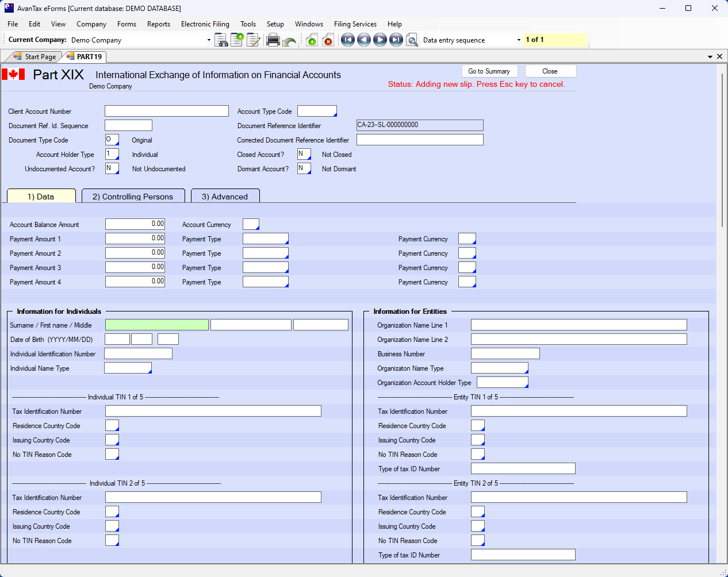Click the add new slip icon
728x577 pixels.
coord(312,40)
